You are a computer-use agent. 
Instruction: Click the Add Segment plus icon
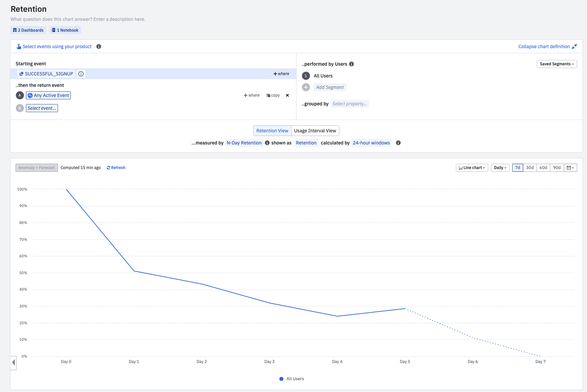click(306, 87)
